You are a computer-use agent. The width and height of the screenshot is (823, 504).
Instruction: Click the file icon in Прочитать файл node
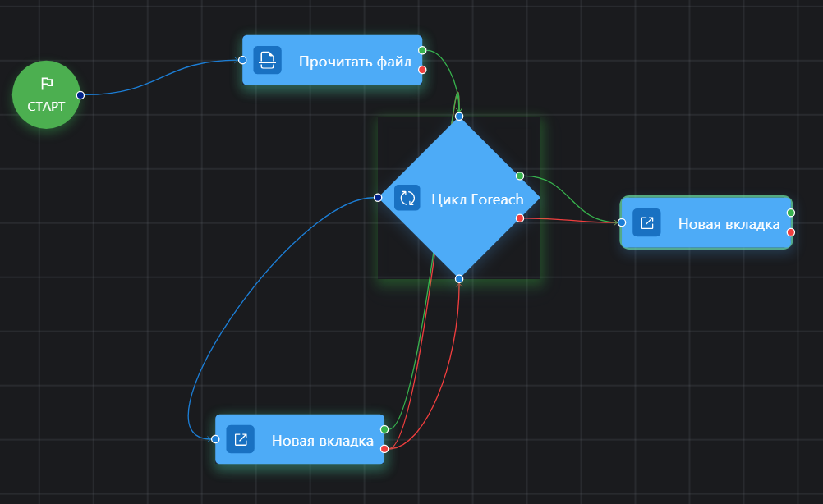click(x=267, y=60)
